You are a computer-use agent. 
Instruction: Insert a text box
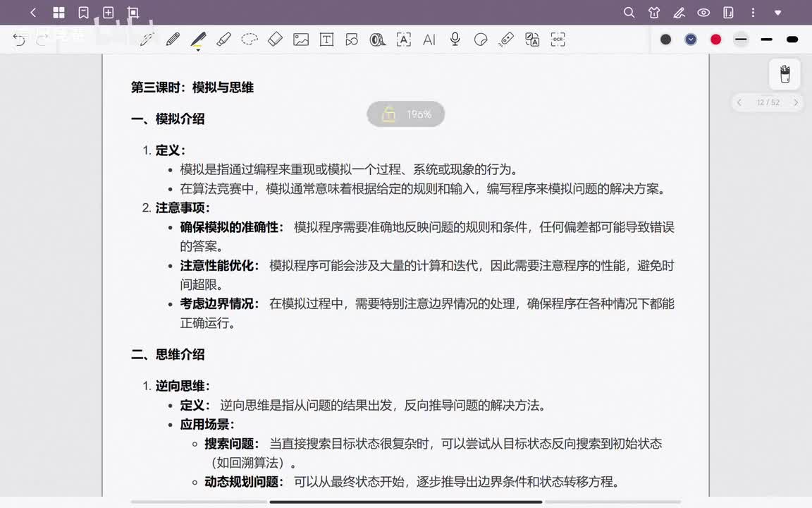click(x=326, y=40)
